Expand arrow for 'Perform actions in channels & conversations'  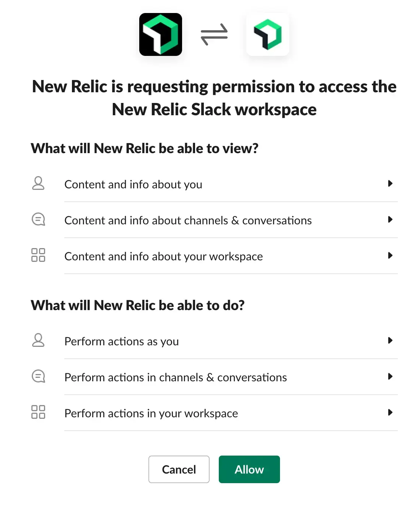390,376
